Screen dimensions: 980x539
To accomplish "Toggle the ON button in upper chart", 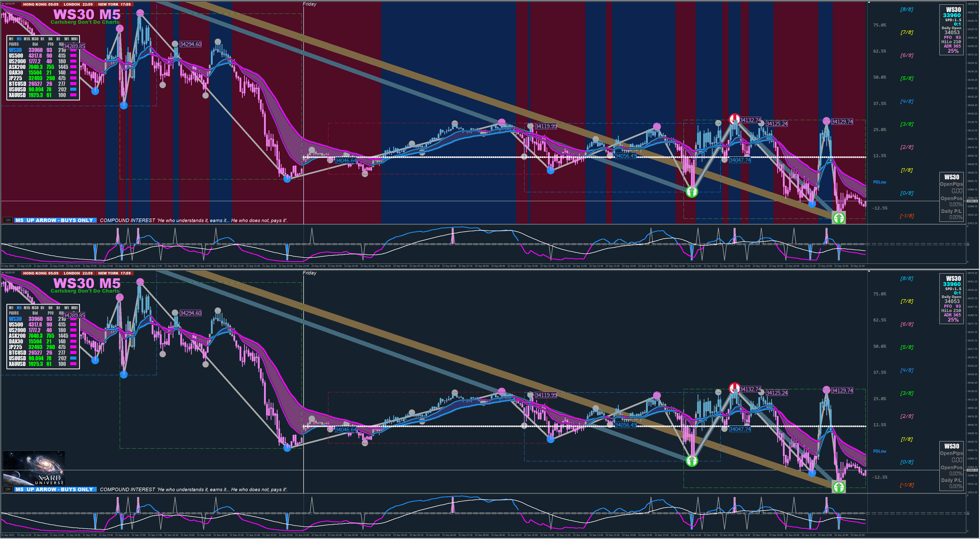I will [x=8, y=220].
